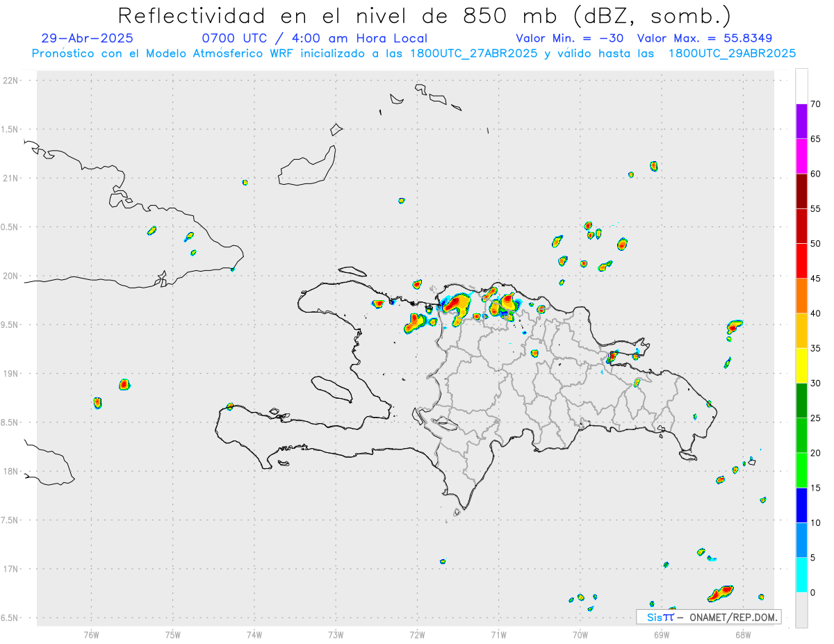The height and width of the screenshot is (644, 834).
Task: Select the orange 40-45 dBZ colorbar band
Action: coord(801,296)
